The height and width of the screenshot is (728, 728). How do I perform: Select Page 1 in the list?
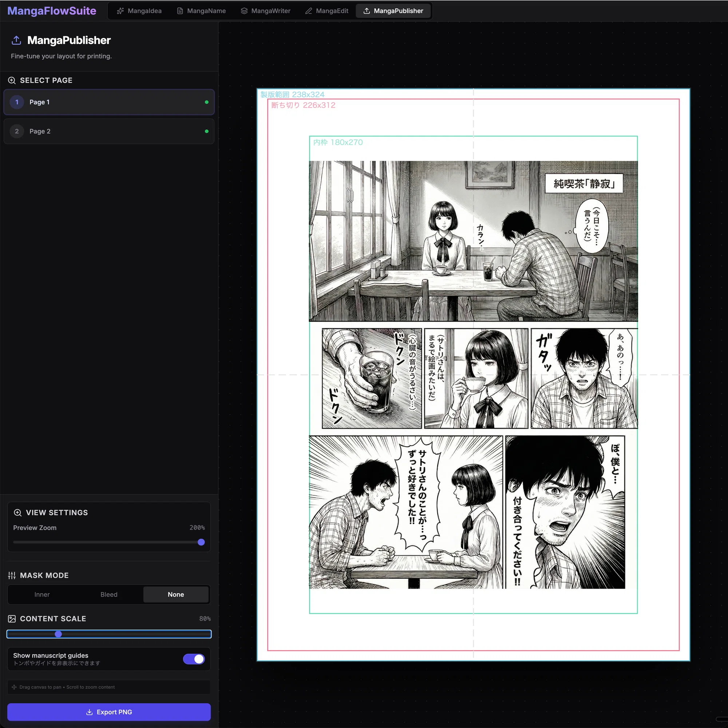pyautogui.click(x=109, y=102)
